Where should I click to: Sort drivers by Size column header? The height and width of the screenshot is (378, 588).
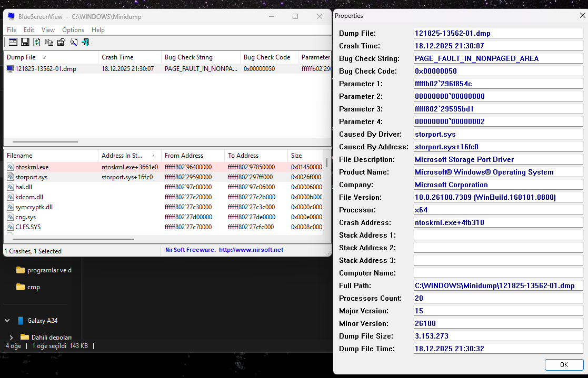pyautogui.click(x=305, y=156)
